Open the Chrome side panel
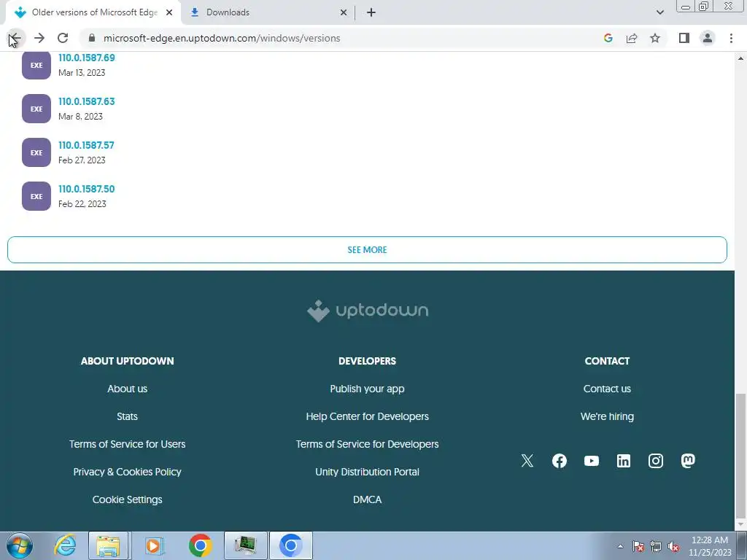This screenshot has height=560, width=747. pos(684,38)
